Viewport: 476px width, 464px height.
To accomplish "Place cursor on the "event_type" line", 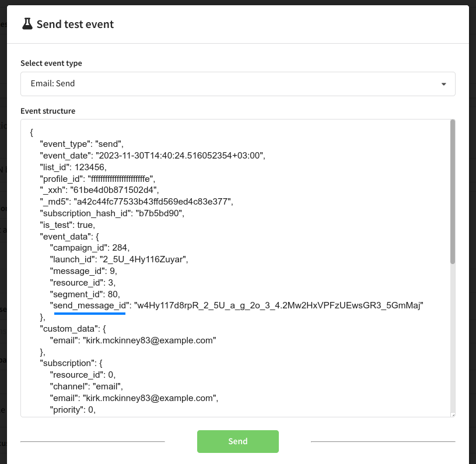I will pyautogui.click(x=82, y=143).
